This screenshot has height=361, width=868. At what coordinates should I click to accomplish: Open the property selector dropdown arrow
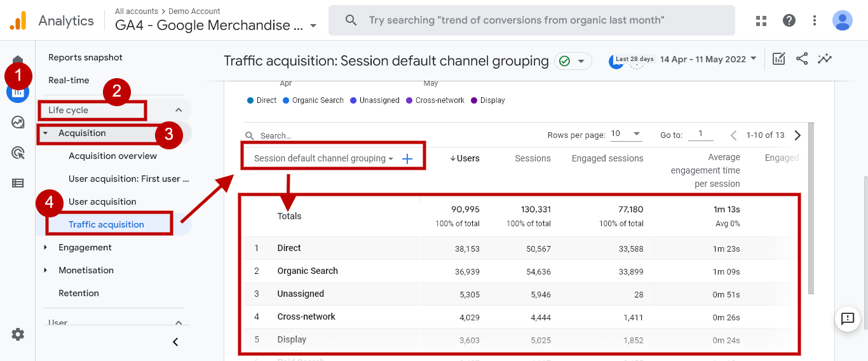[x=313, y=26]
